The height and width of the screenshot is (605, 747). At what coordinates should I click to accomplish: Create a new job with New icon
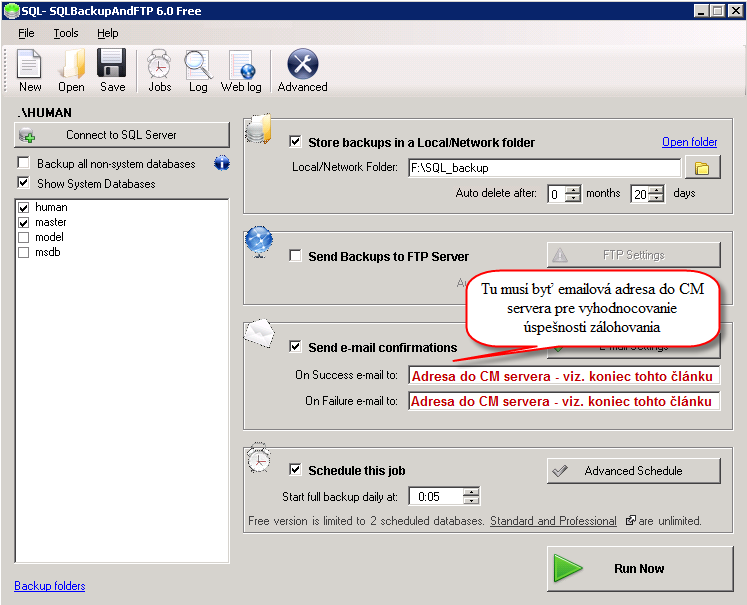pos(30,71)
